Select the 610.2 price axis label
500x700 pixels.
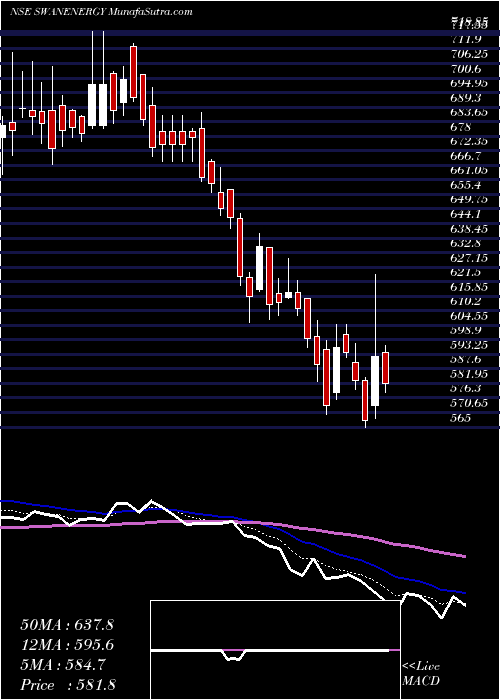pos(468,301)
